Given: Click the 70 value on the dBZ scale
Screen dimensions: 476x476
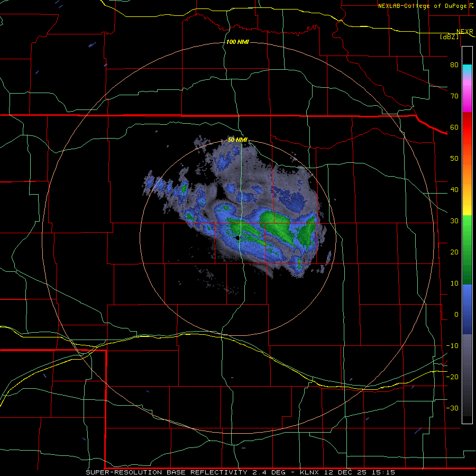Looking at the screenshot, I should [x=454, y=96].
